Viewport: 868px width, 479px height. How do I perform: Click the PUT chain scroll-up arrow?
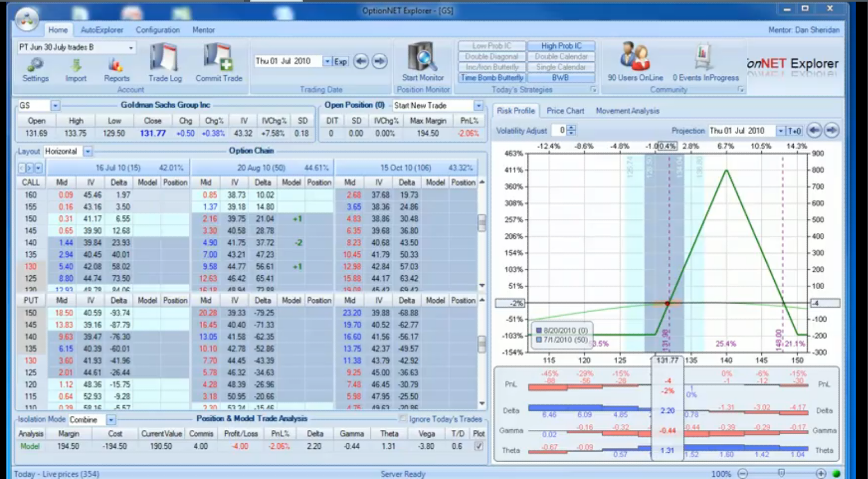[482, 300]
